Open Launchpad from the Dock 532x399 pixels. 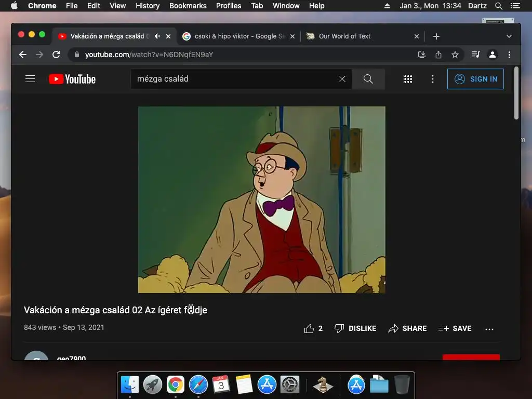click(x=153, y=385)
